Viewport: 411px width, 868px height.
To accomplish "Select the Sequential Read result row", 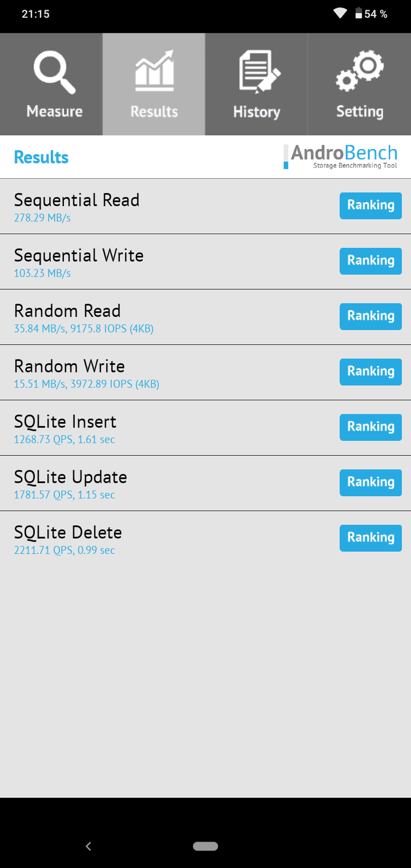I will point(145,207).
